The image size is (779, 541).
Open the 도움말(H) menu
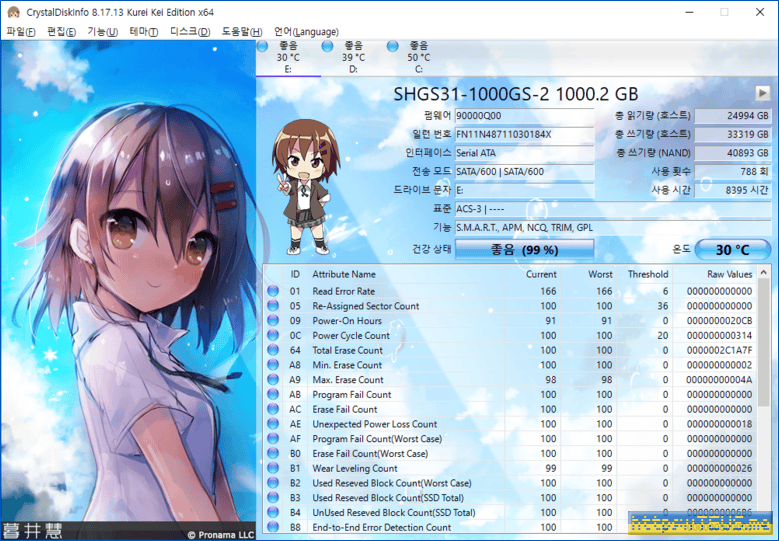(242, 32)
